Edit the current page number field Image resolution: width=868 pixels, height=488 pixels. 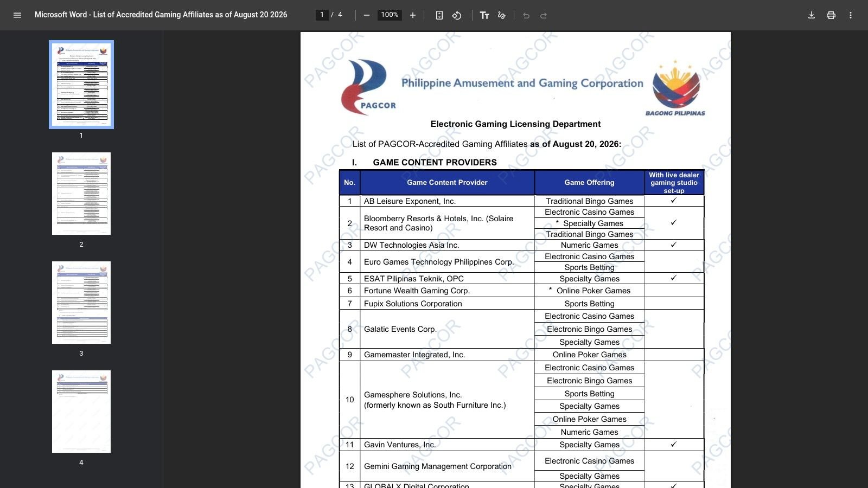322,15
